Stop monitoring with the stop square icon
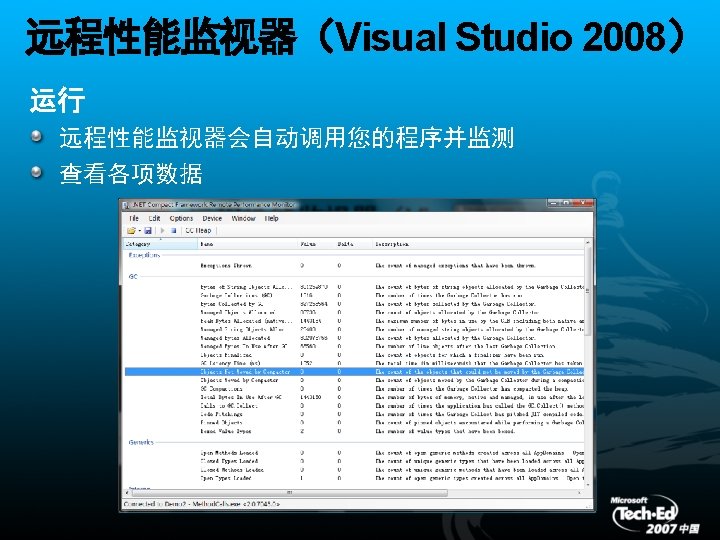720x540 pixels. coord(174,231)
